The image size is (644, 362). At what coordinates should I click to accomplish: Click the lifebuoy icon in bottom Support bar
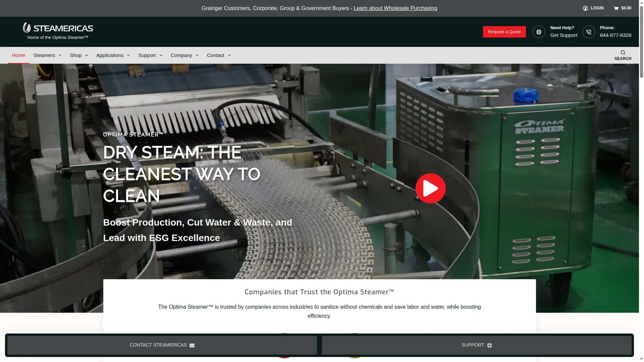[x=489, y=346]
